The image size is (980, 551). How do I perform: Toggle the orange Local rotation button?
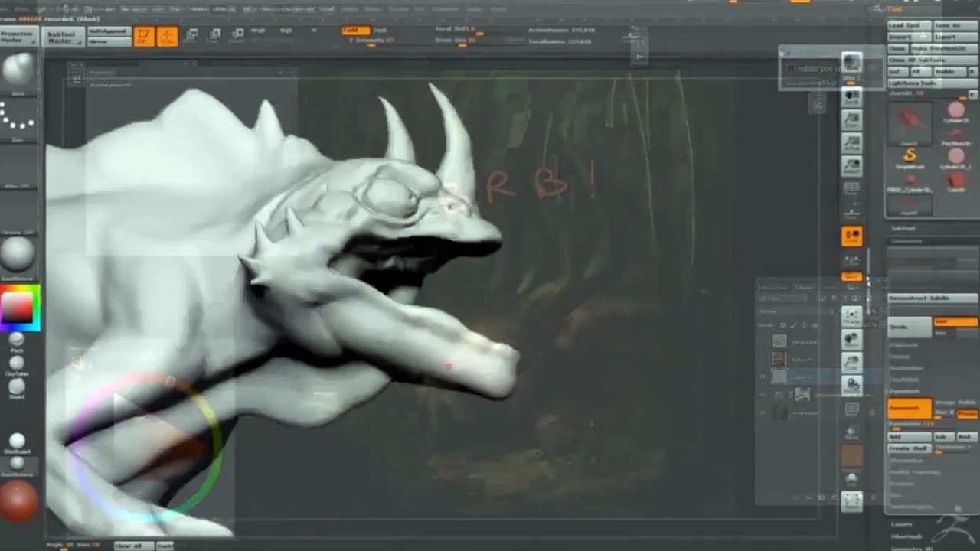coord(851,236)
